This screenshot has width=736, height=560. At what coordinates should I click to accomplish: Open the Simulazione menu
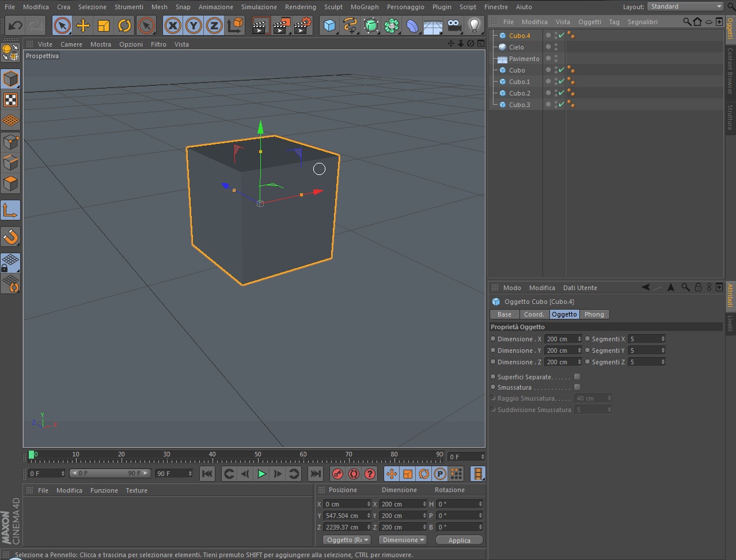(259, 7)
